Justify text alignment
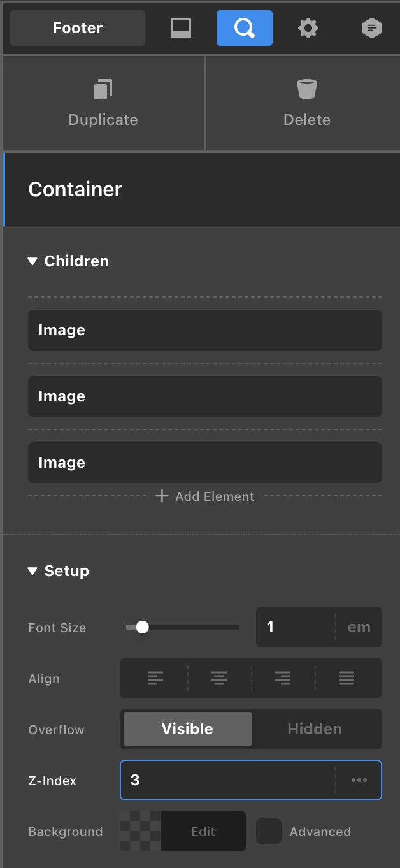400x868 pixels. pos(346,679)
